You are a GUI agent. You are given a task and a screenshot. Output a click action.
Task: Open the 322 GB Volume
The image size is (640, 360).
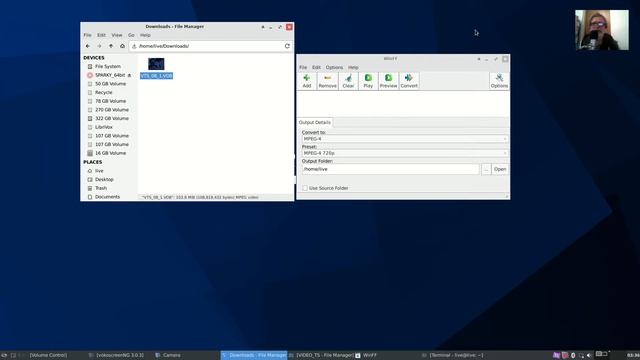(x=111, y=118)
